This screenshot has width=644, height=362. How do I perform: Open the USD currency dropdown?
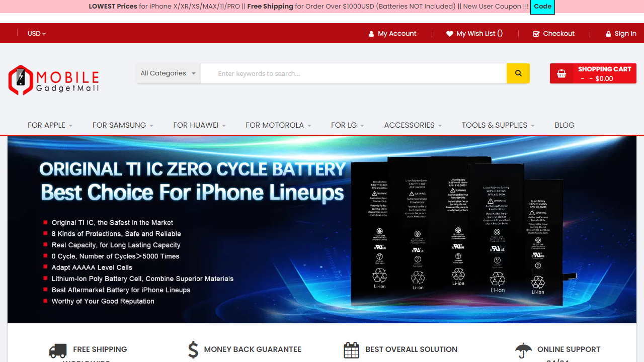(37, 34)
